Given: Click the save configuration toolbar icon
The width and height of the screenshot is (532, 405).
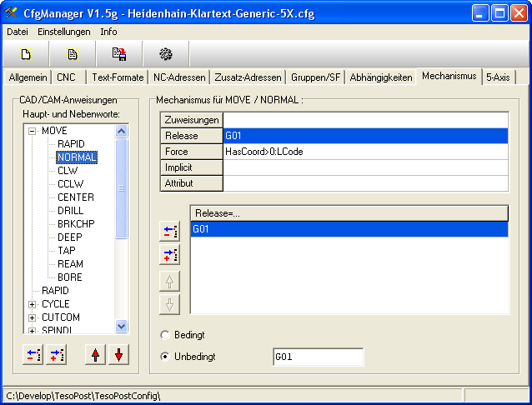Looking at the screenshot, I should coord(119,54).
